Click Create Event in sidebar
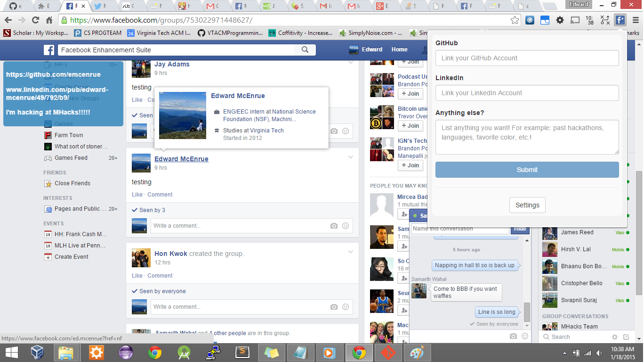 pos(72,257)
